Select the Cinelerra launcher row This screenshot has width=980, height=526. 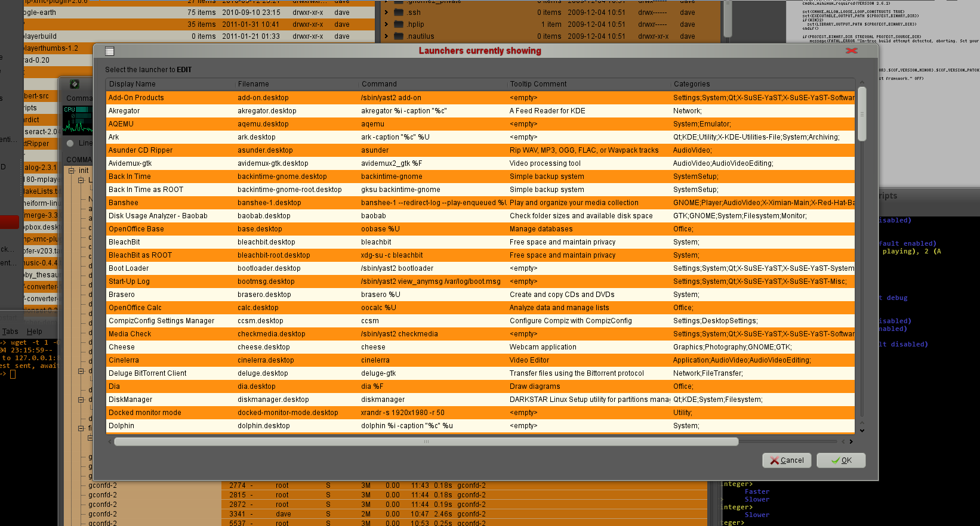[x=480, y=360]
